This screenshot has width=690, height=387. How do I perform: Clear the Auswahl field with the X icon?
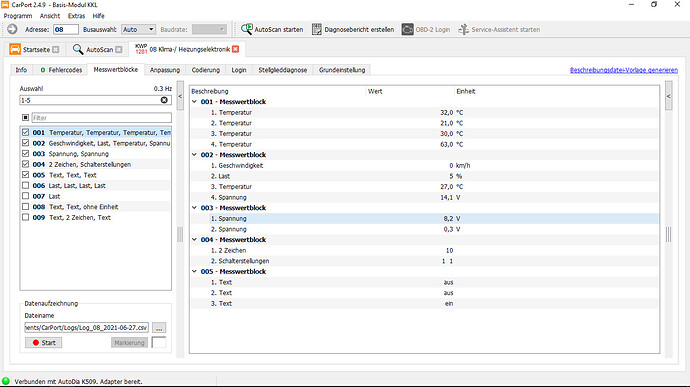pos(164,100)
